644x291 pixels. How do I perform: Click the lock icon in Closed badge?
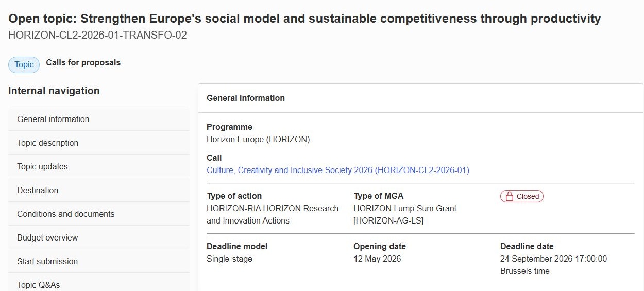[x=510, y=196]
